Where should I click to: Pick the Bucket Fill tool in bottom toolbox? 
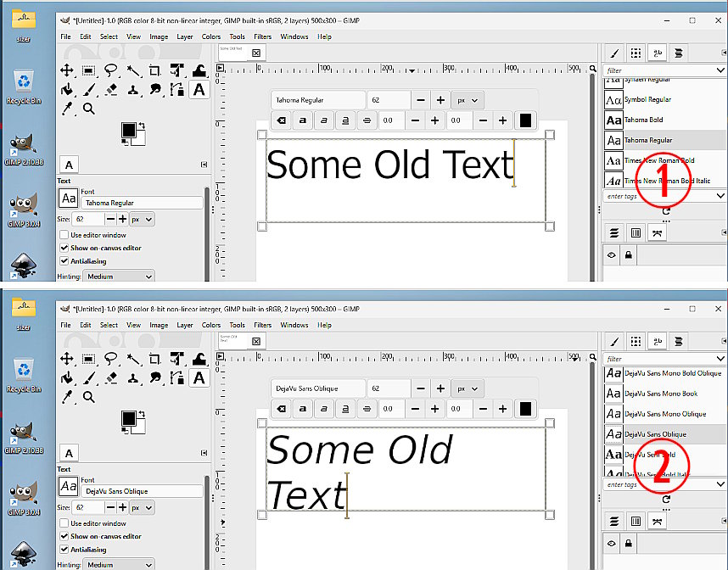[x=67, y=377]
